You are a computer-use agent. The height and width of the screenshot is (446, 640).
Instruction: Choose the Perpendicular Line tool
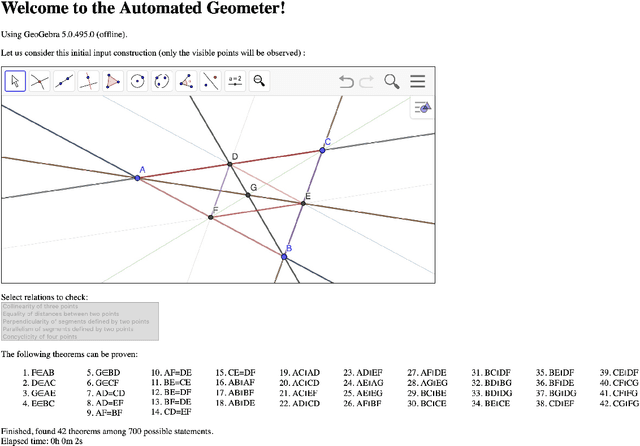[x=89, y=82]
